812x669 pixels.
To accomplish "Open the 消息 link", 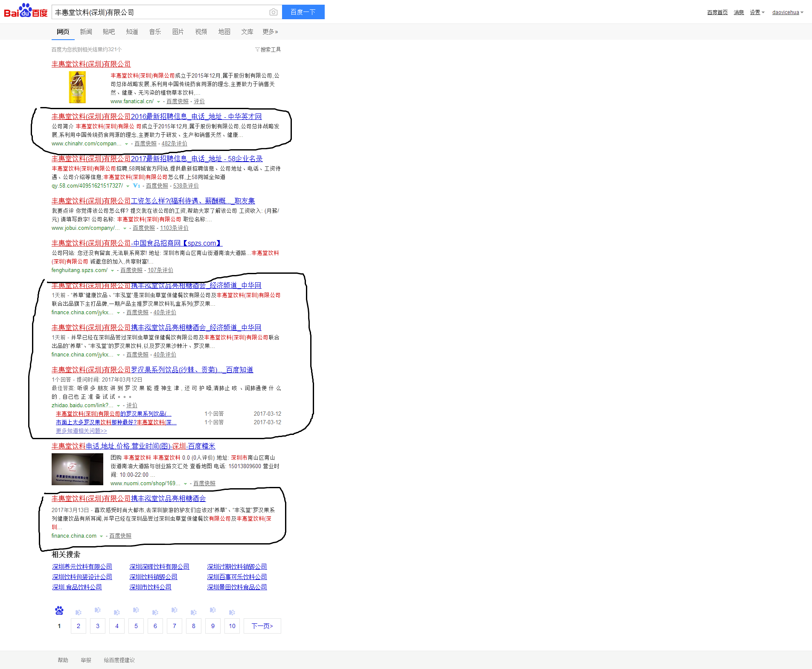I will [x=739, y=12].
